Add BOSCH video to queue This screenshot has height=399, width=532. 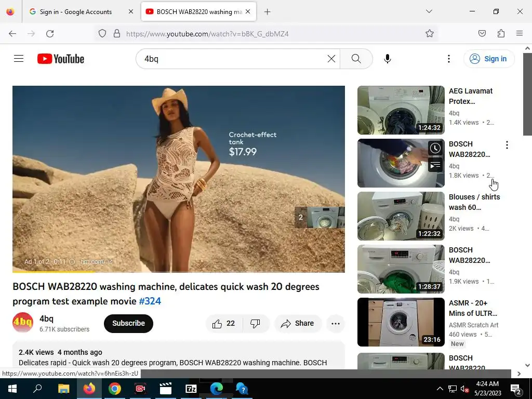[435, 165]
